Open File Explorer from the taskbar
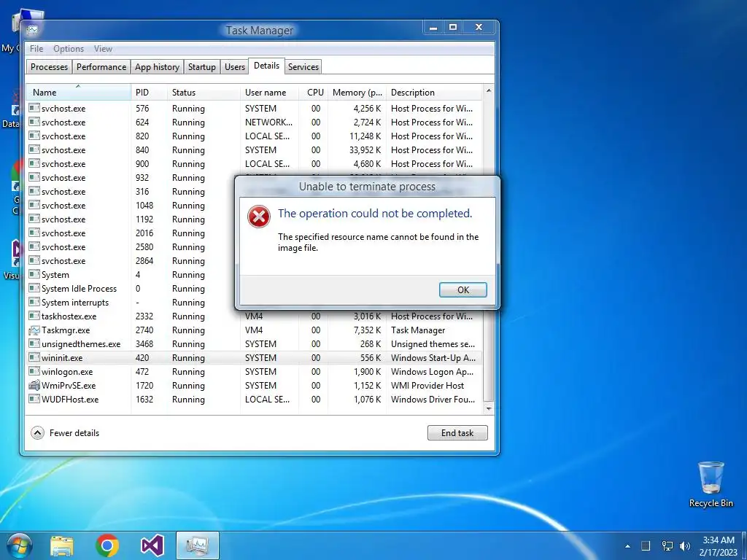Viewport: 747px width, 560px height. tap(62, 545)
